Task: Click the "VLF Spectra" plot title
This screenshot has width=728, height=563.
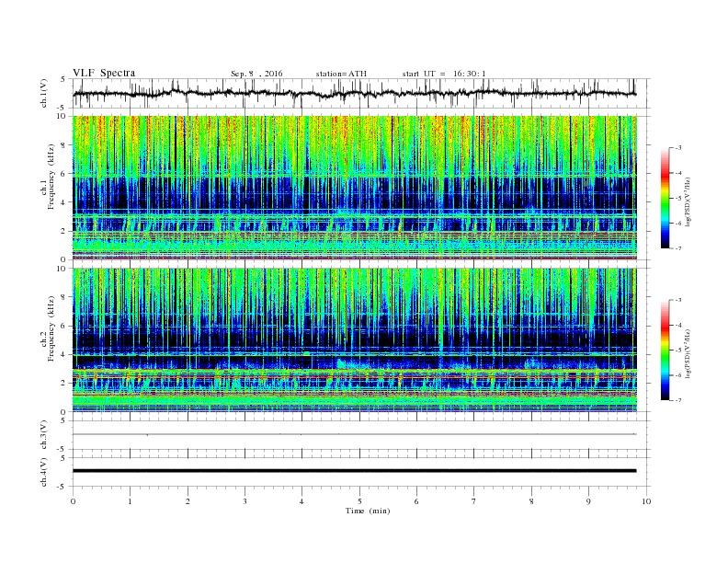Action: [x=104, y=73]
